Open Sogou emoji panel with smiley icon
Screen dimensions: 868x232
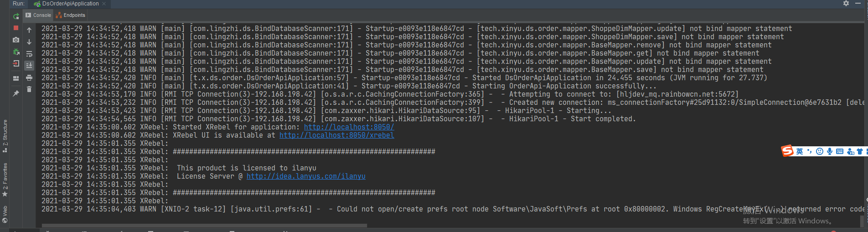(820, 151)
